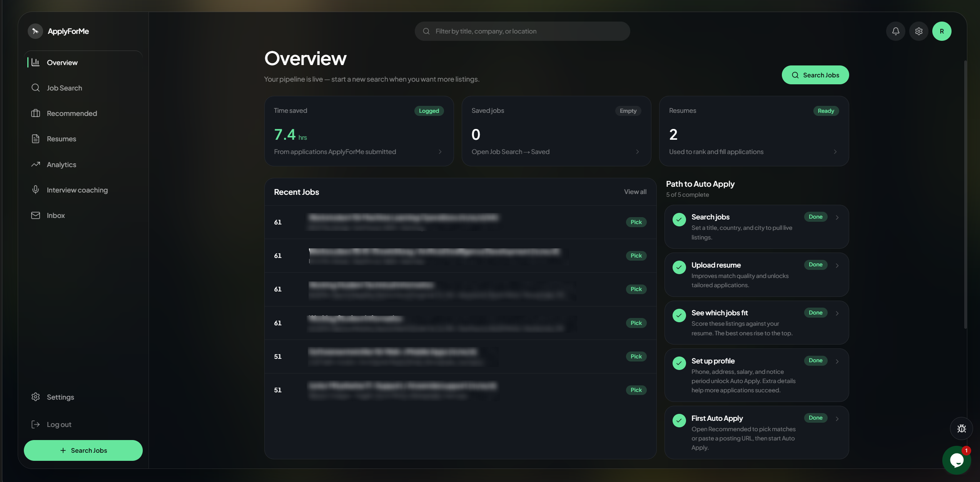Viewport: 980px width, 482px height.
Task: Click the Interview coaching microphone icon
Action: pyautogui.click(x=35, y=190)
